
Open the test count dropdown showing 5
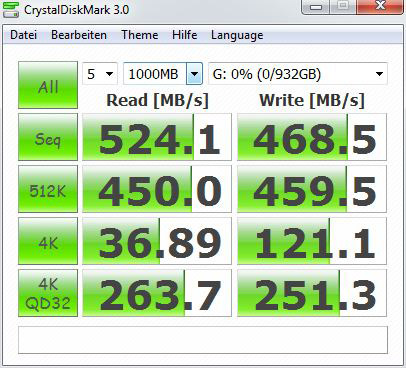100,74
